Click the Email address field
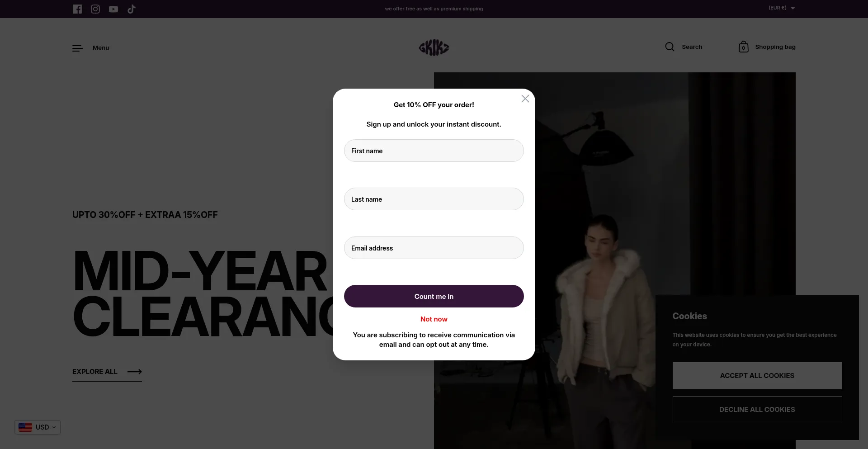Image resolution: width=868 pixels, height=449 pixels. [434, 248]
